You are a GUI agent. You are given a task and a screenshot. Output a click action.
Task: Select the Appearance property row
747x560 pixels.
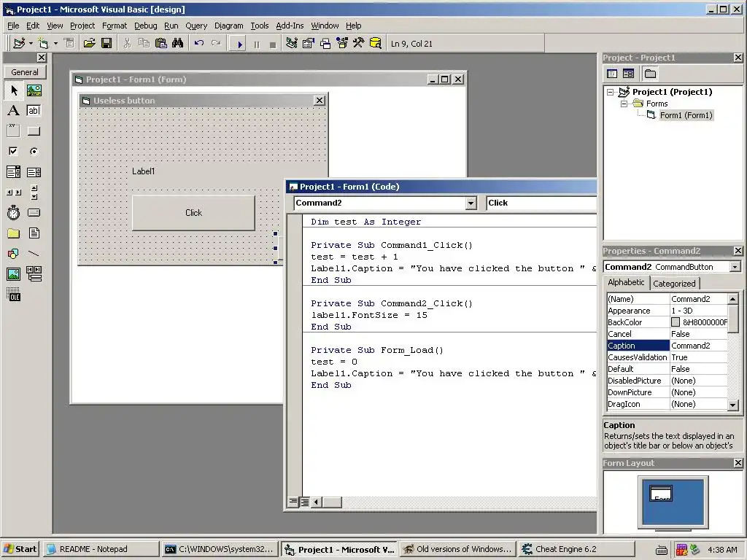[667, 311]
